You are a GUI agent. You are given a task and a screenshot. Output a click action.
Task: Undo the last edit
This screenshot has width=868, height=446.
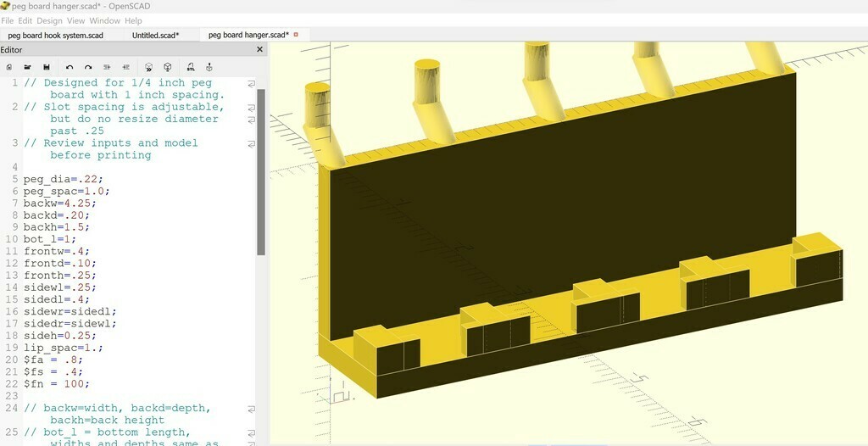pyautogui.click(x=70, y=67)
